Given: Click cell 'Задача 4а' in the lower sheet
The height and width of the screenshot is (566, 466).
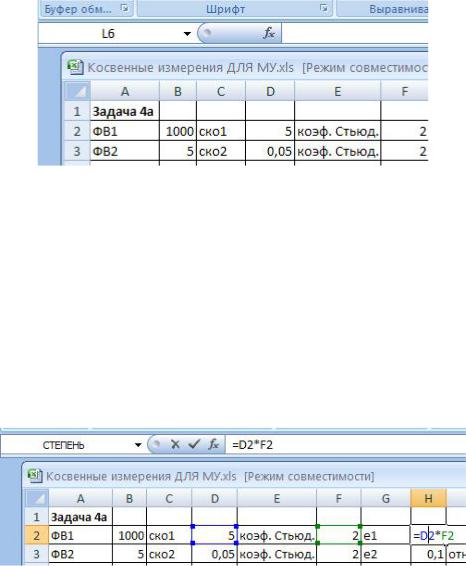Looking at the screenshot, I should (x=80, y=517).
